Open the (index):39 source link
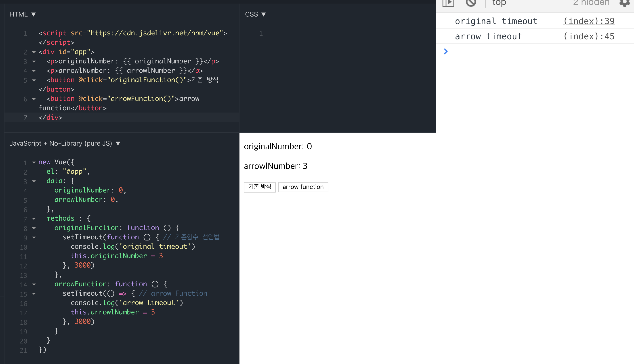Viewport: 634px width, 364px height. [588, 21]
